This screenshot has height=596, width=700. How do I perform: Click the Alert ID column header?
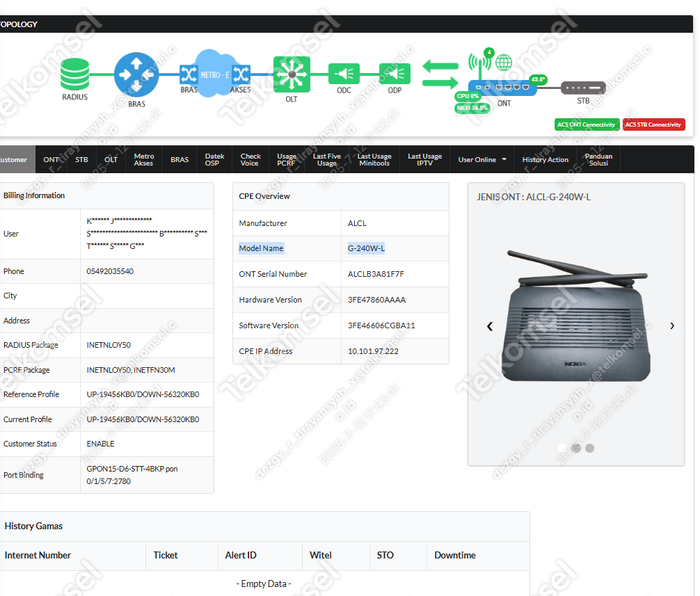[241, 556]
